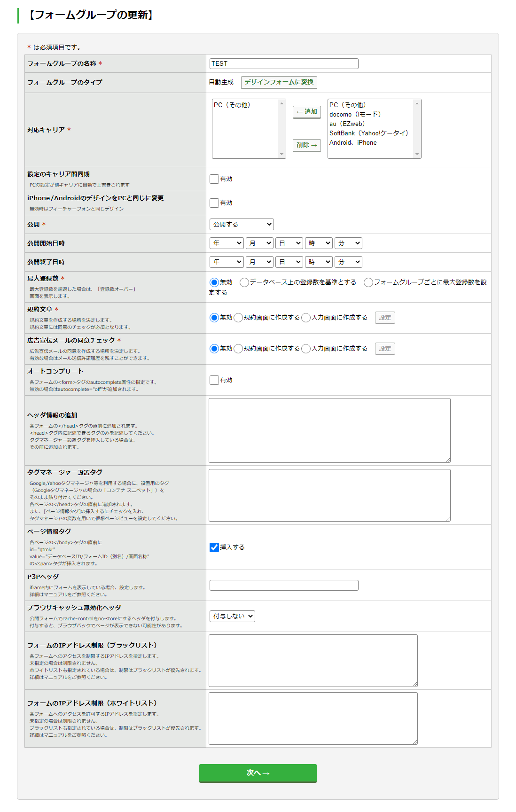The width and height of the screenshot is (516, 812).
Task: Select 無効 radio for max registrations
Action: coord(214,282)
